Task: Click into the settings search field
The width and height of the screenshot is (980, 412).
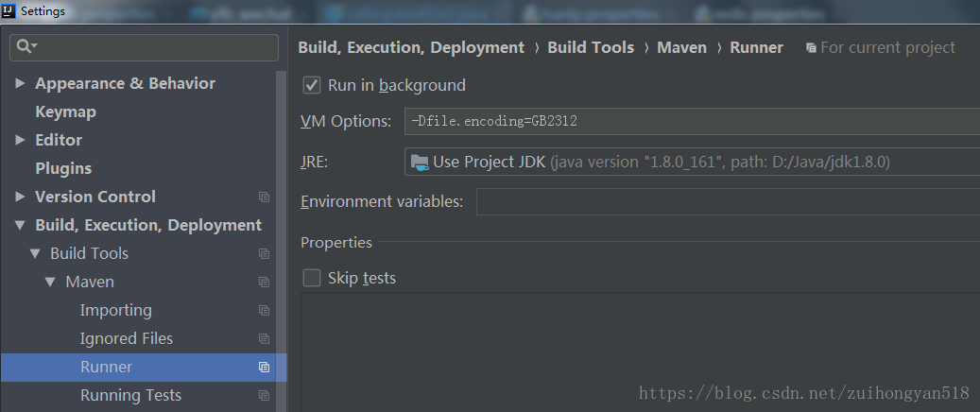Action: [x=145, y=47]
